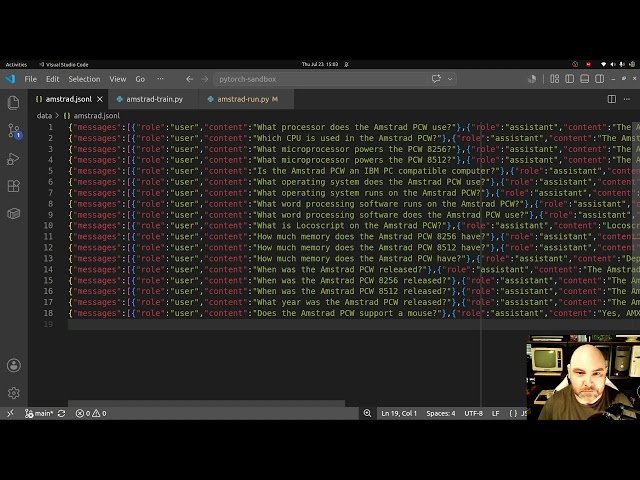Image resolution: width=640 pixels, height=480 pixels.
Task: Open the View menu
Action: coord(118,79)
